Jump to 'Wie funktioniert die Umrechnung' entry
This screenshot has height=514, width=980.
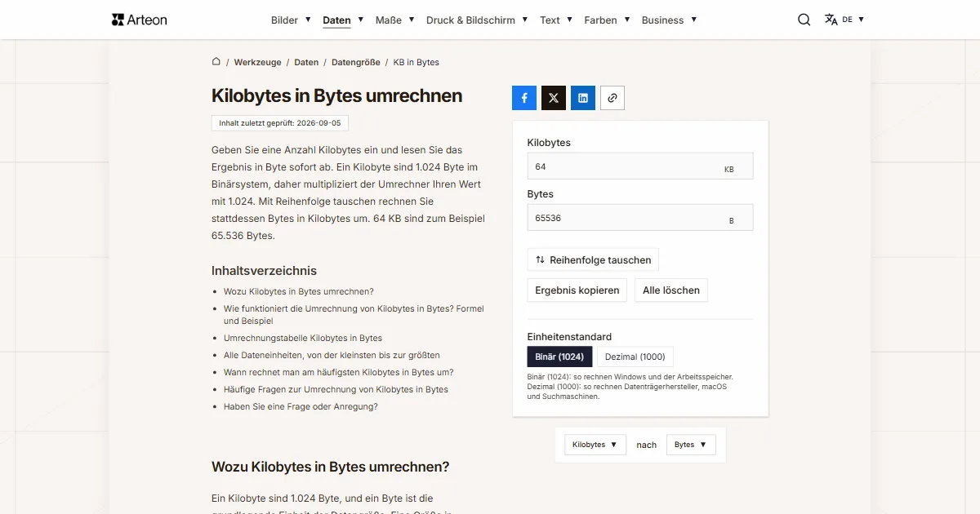pyautogui.click(x=354, y=315)
